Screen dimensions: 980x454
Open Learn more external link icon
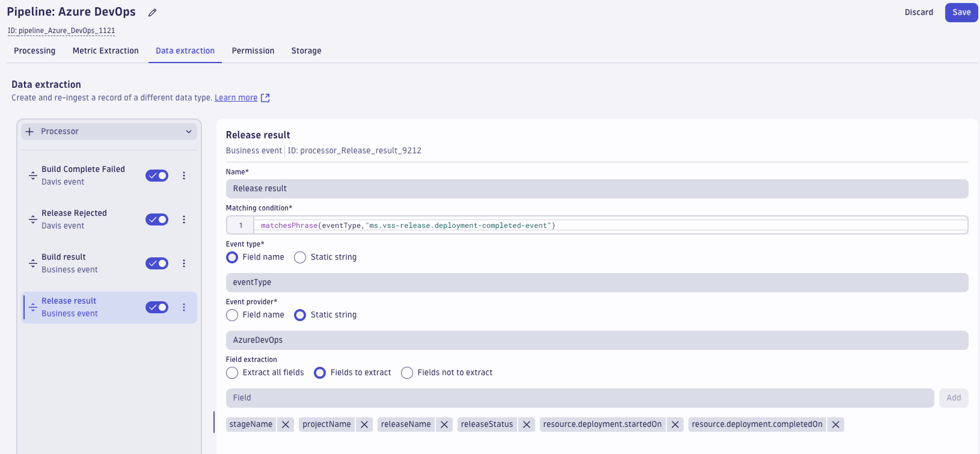265,98
